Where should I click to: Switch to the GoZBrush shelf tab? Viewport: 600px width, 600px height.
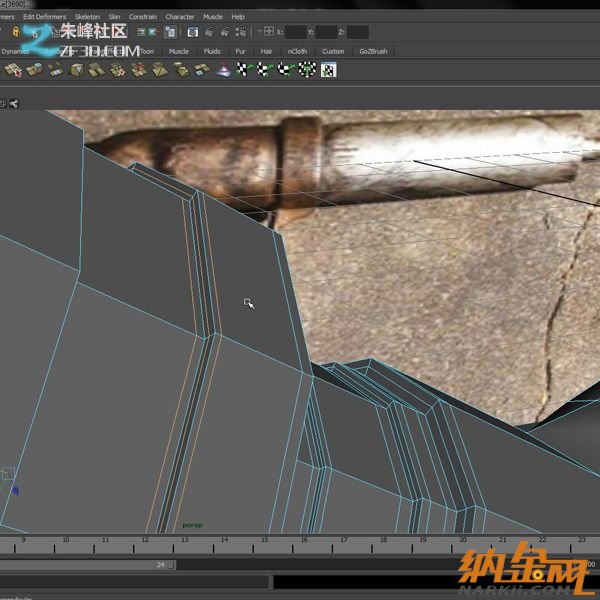[x=371, y=51]
